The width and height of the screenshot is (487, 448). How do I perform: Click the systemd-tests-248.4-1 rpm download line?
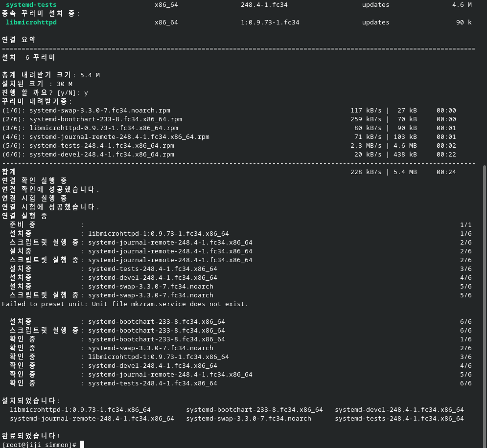pyautogui.click(x=229, y=146)
